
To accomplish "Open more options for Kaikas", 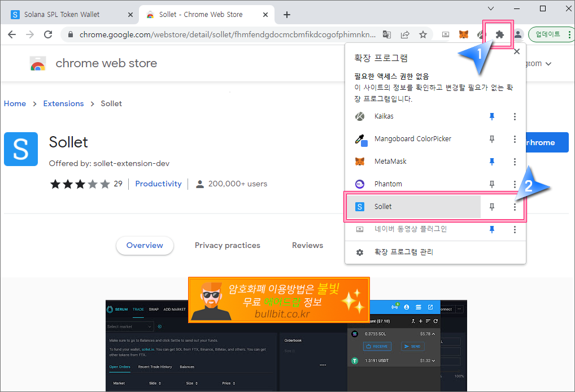I will [515, 116].
